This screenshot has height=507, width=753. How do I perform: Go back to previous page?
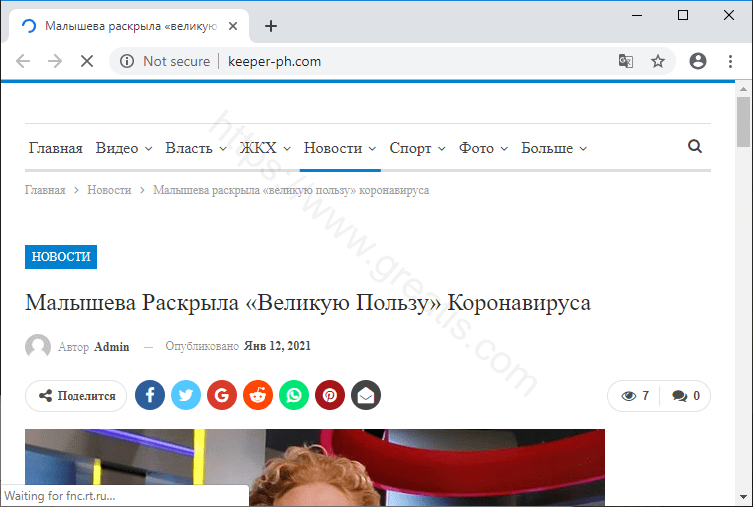[23, 61]
